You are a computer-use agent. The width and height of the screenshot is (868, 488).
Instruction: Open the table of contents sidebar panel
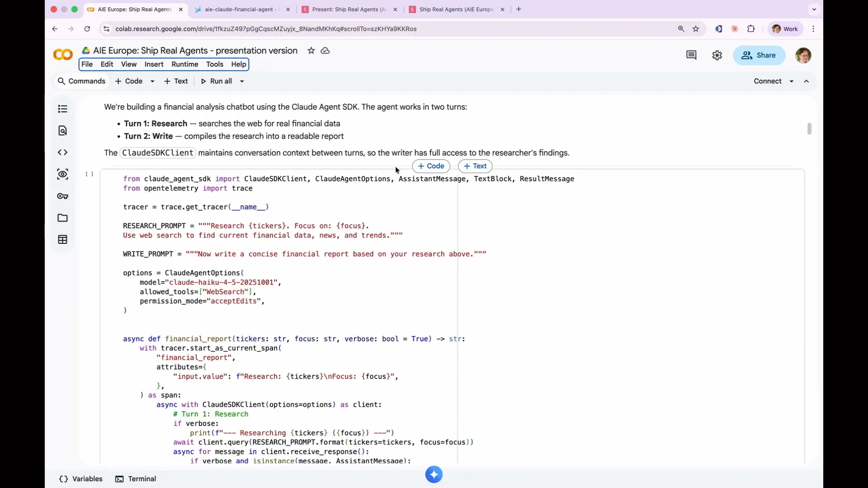(62, 109)
